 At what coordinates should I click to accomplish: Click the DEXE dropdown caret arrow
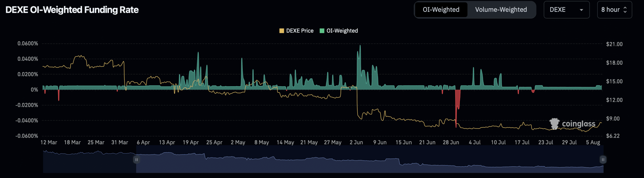click(581, 10)
